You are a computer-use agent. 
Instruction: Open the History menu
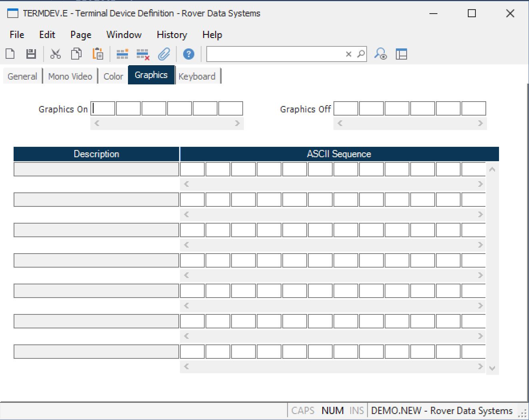172,35
